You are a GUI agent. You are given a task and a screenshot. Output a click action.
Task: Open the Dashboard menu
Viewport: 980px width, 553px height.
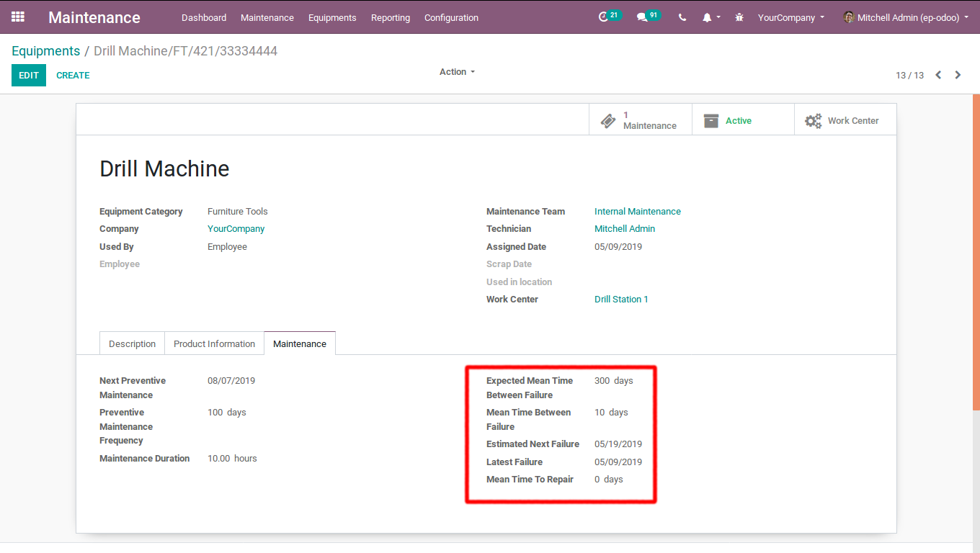pos(204,17)
